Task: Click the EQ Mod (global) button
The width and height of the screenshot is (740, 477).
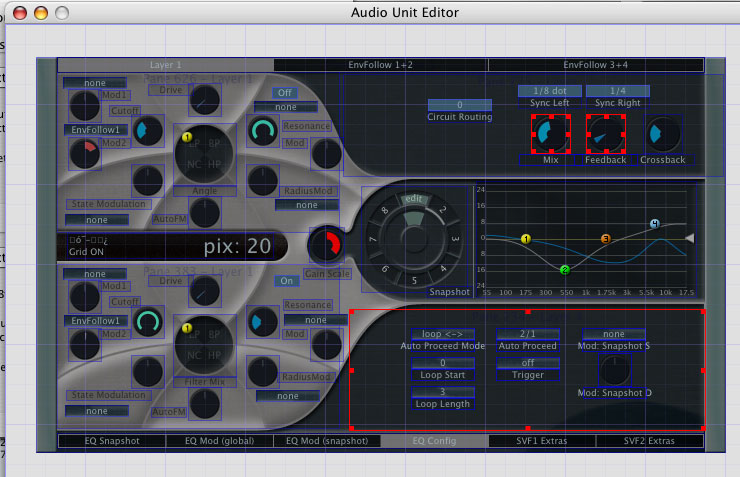Action: [x=219, y=441]
